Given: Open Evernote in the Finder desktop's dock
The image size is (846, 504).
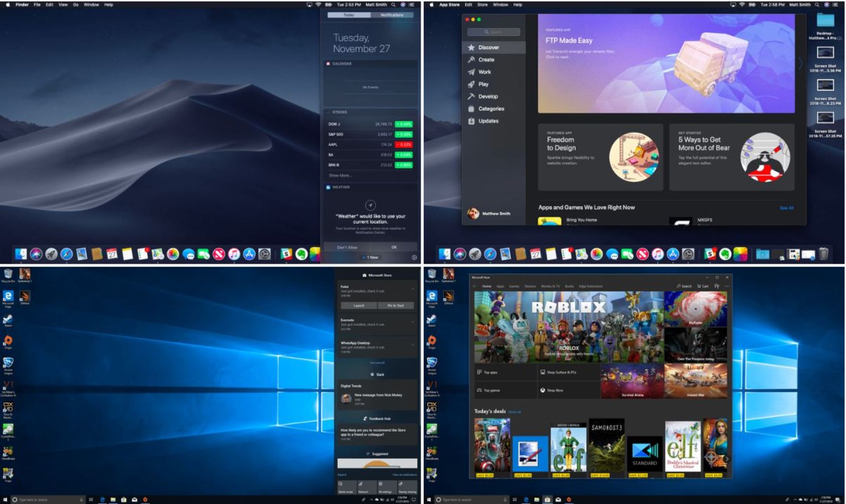Looking at the screenshot, I should coord(301,254).
